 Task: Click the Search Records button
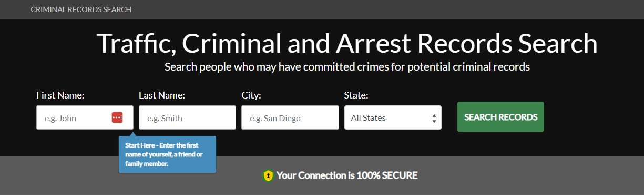click(500, 117)
